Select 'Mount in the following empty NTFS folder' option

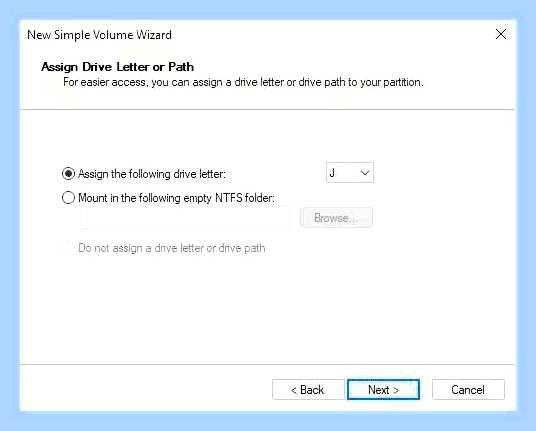pyautogui.click(x=68, y=198)
